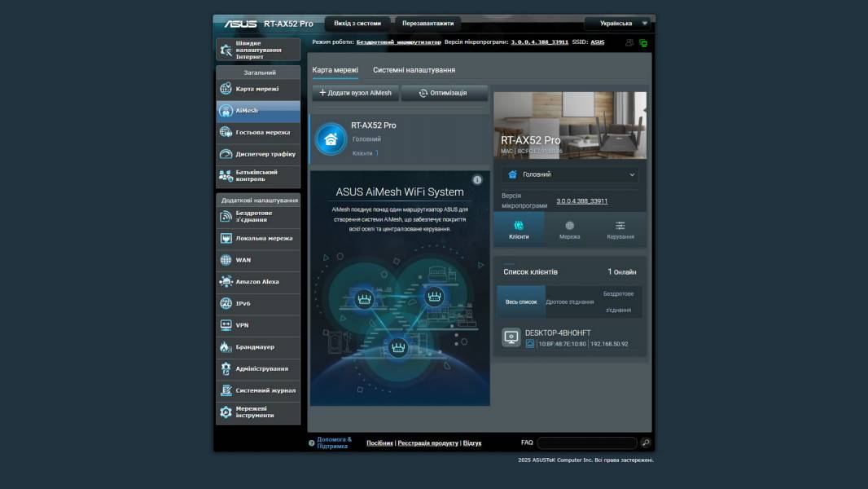The image size is (868, 489).
Task: Click the Брандмауер flame icon
Action: [x=226, y=347]
